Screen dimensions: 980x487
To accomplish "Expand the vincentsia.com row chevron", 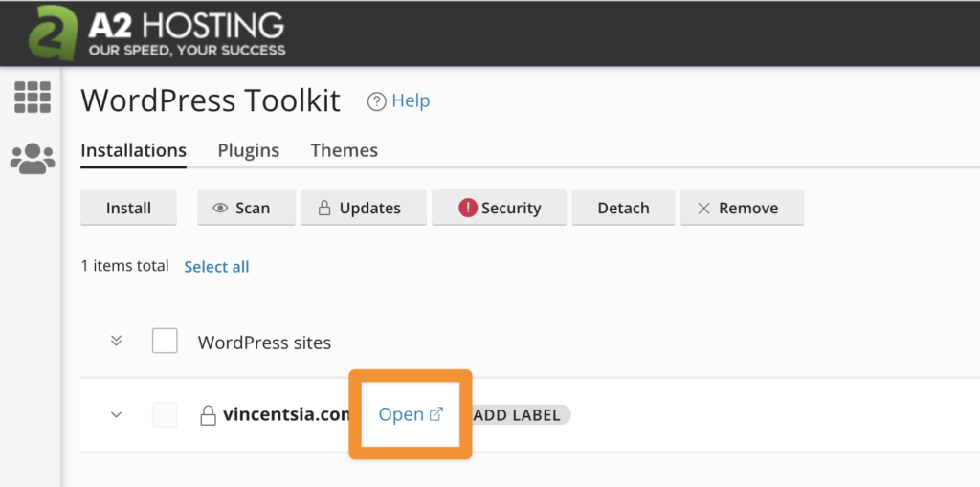I will click(x=116, y=414).
